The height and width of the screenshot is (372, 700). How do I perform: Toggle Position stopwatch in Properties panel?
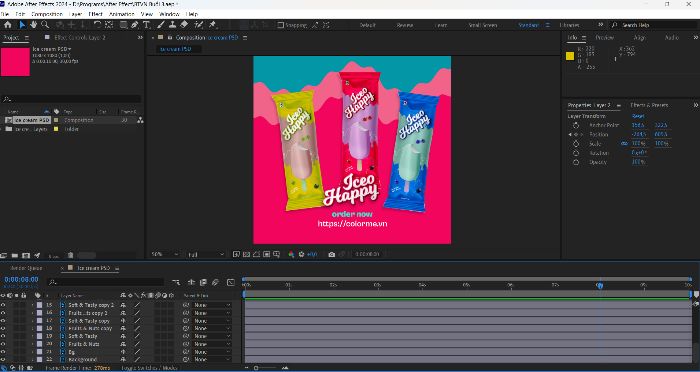click(575, 134)
